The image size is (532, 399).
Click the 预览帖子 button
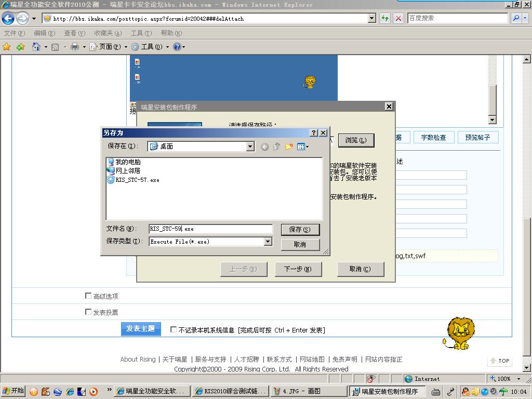[478, 137]
